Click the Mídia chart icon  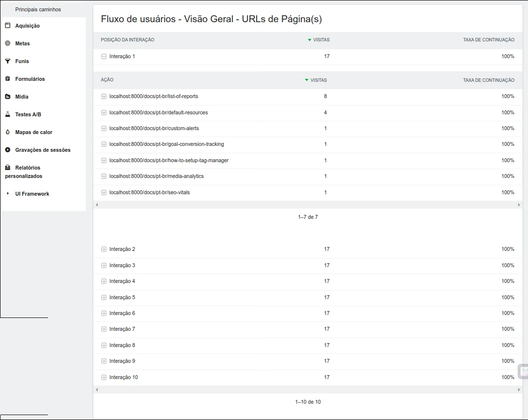tap(7, 97)
